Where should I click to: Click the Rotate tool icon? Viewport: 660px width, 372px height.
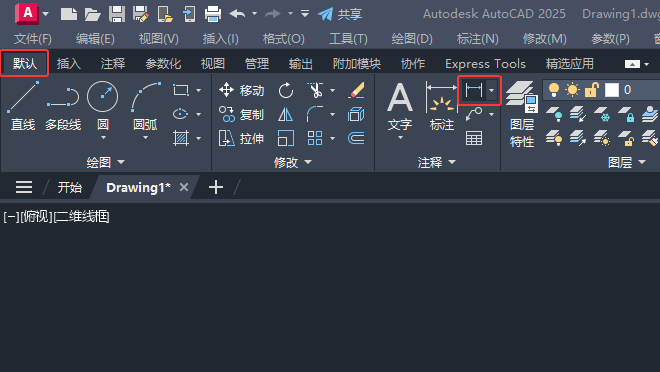(x=286, y=90)
